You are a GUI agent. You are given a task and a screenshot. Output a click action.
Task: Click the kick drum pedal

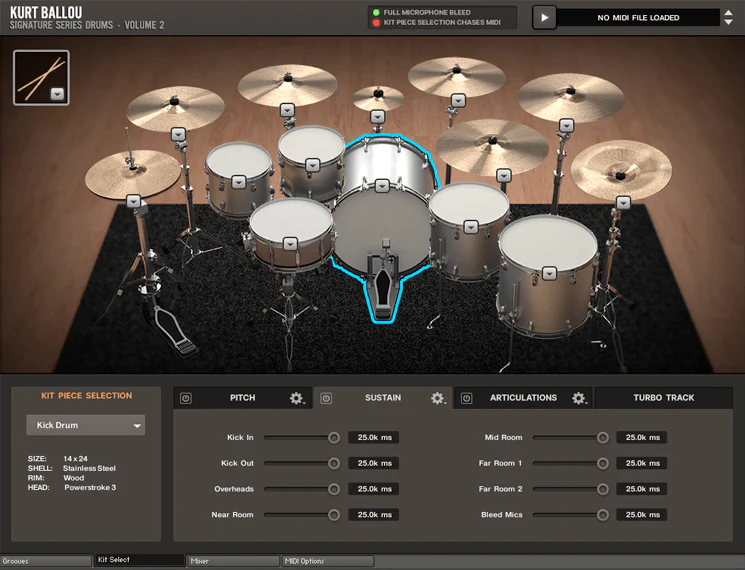click(x=384, y=290)
